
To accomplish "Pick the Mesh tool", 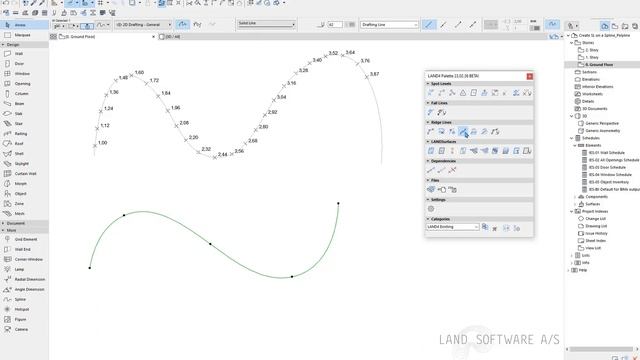I will point(24,213).
